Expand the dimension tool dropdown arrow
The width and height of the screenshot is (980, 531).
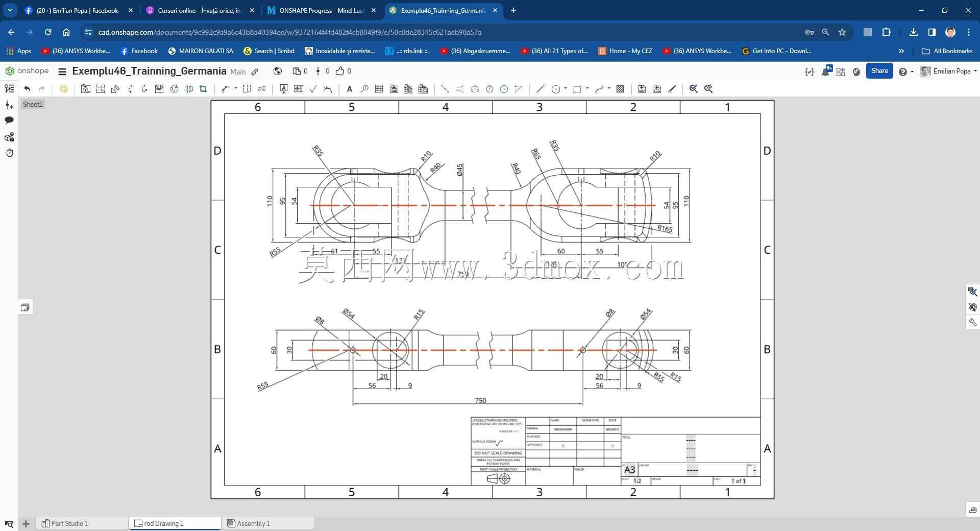tap(235, 88)
